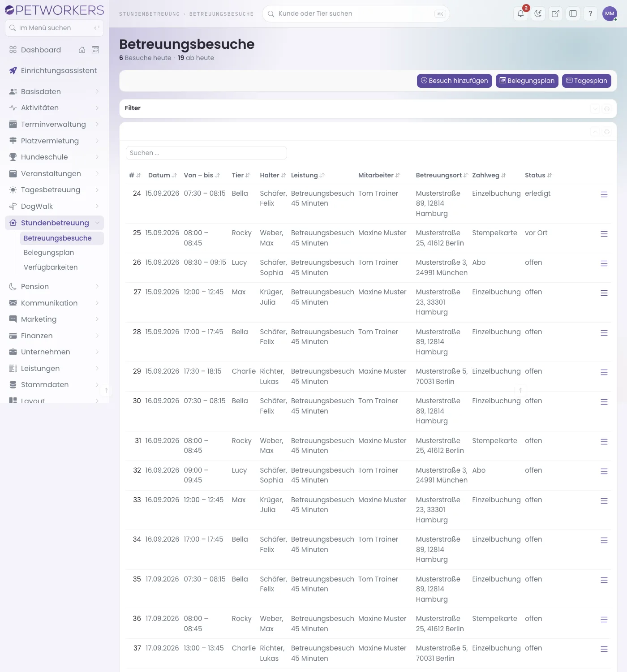This screenshot has width=627, height=672.
Task: Open row menu for visit 27
Action: [x=604, y=293]
